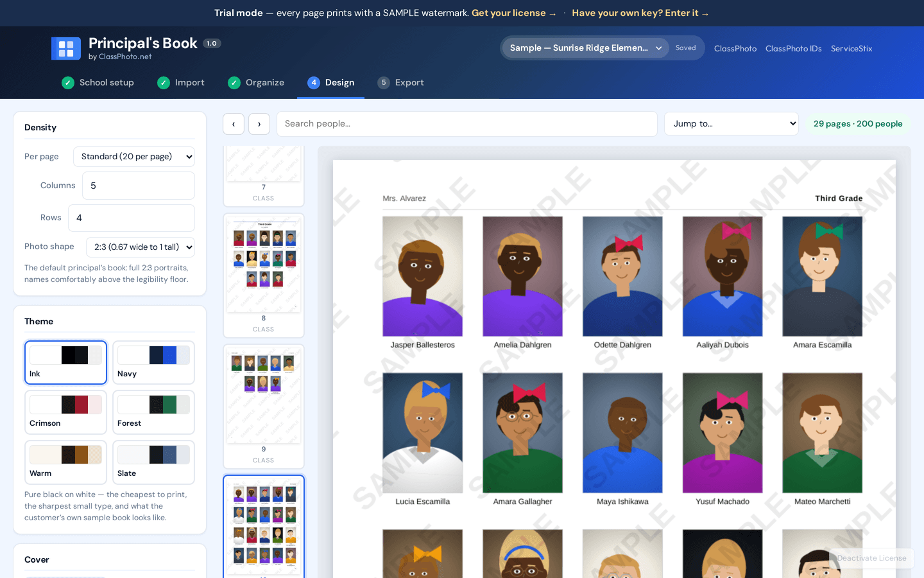
Task: Click Amelia Dahlgren portrait
Action: point(523,276)
